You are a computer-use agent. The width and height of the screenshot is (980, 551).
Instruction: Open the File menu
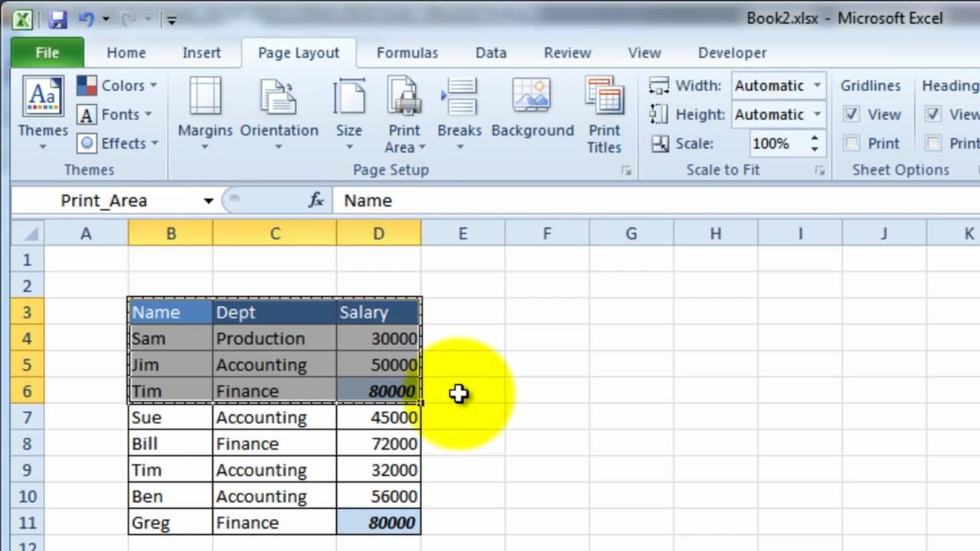click(46, 52)
